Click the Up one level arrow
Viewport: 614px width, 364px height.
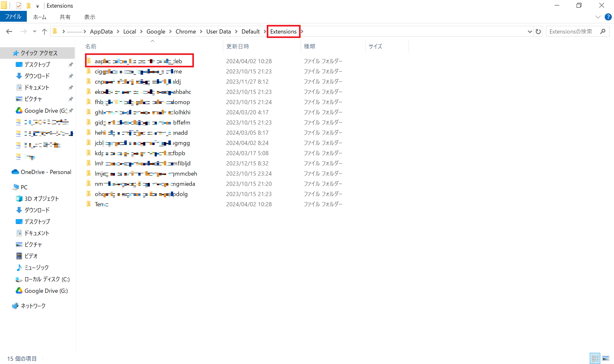click(44, 31)
